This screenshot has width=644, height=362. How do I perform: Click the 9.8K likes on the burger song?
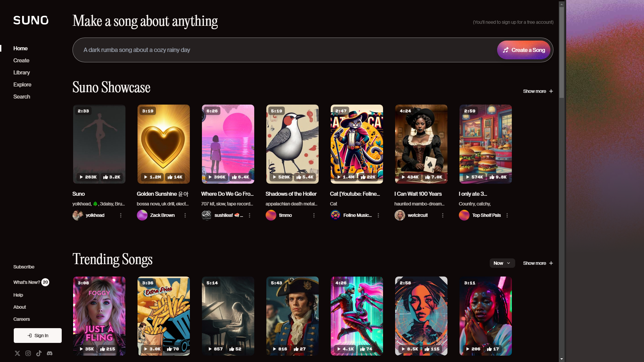pos(498,177)
